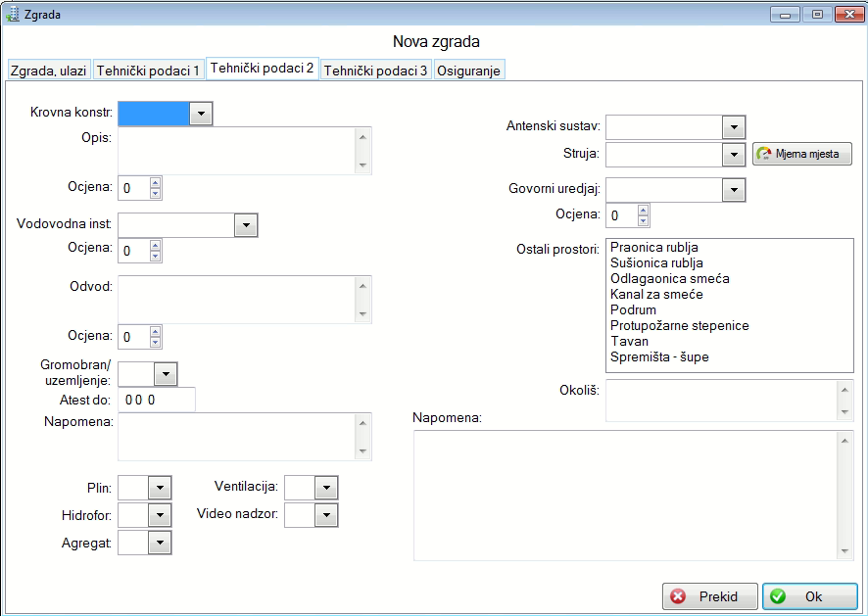Click the Zgrada window title icon
Screen dimensions: 868x616
(14, 14)
